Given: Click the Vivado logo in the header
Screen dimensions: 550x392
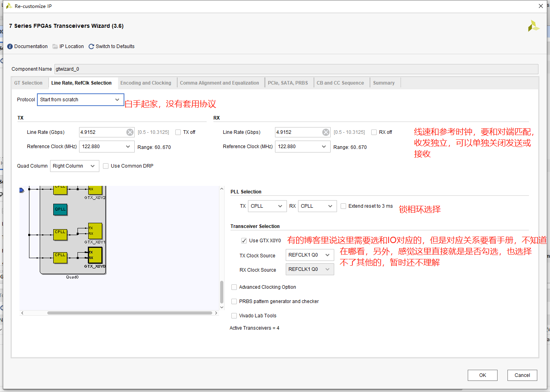Looking at the screenshot, I should (x=533, y=26).
